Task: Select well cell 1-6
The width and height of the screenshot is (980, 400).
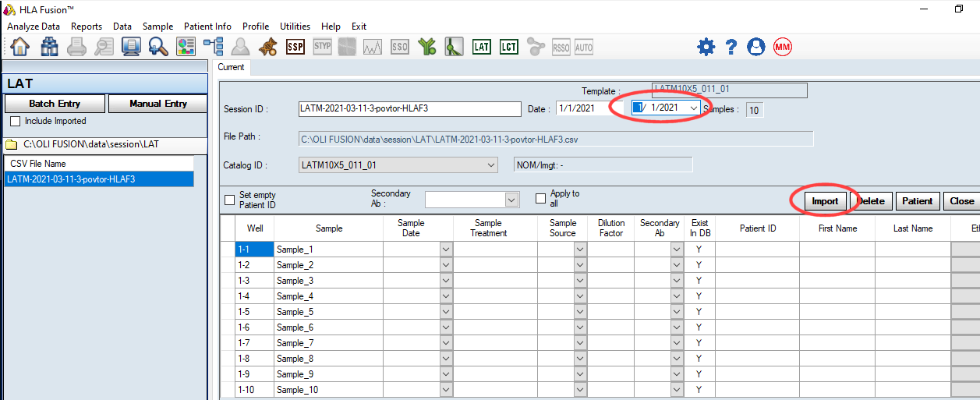Action: [x=255, y=327]
